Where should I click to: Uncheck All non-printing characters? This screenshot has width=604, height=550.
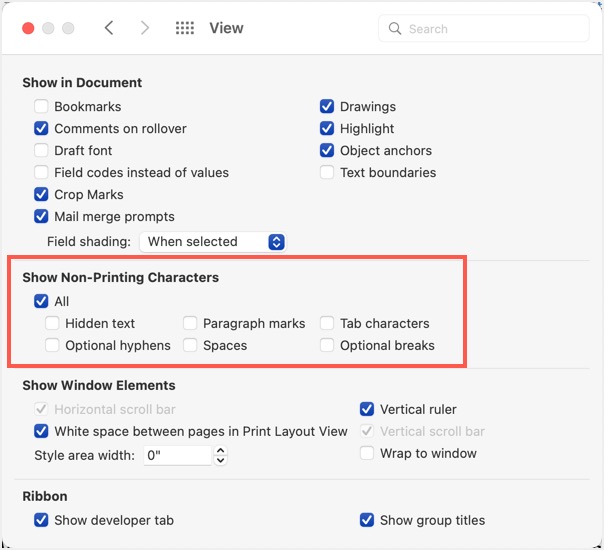click(41, 301)
